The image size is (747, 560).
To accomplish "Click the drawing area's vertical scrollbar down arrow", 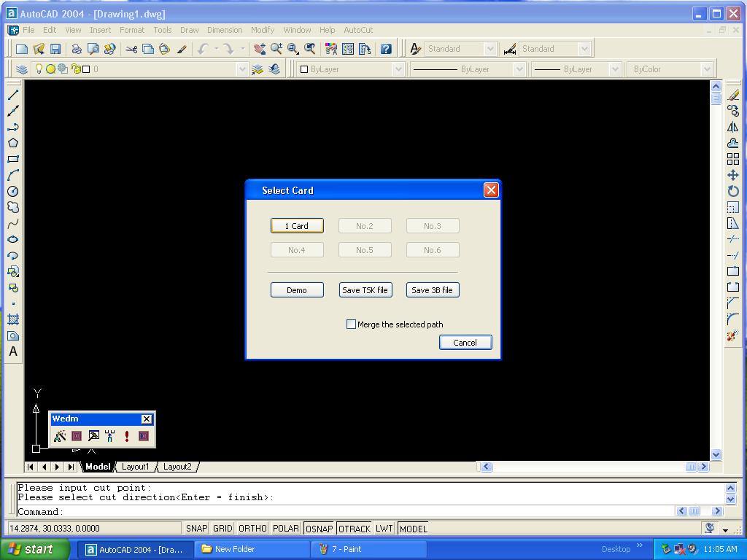I will click(x=716, y=454).
